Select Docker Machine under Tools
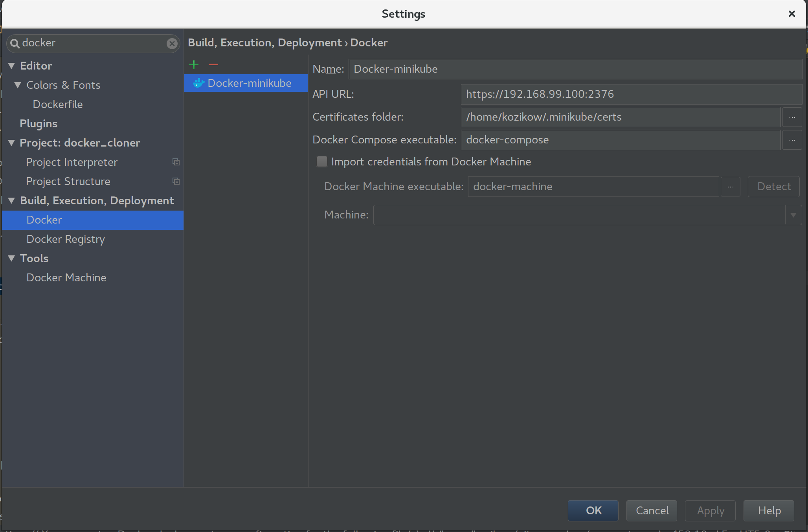The width and height of the screenshot is (808, 532). point(66,277)
